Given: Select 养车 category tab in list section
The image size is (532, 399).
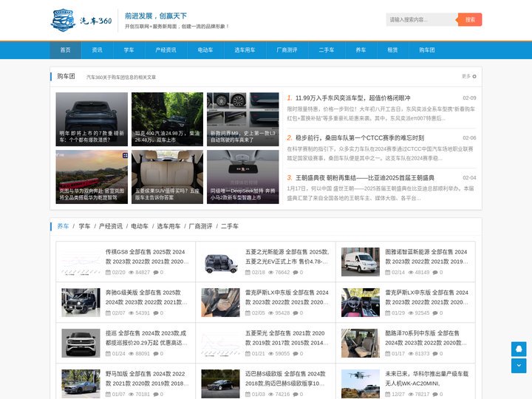Looking at the screenshot, I should (63, 226).
